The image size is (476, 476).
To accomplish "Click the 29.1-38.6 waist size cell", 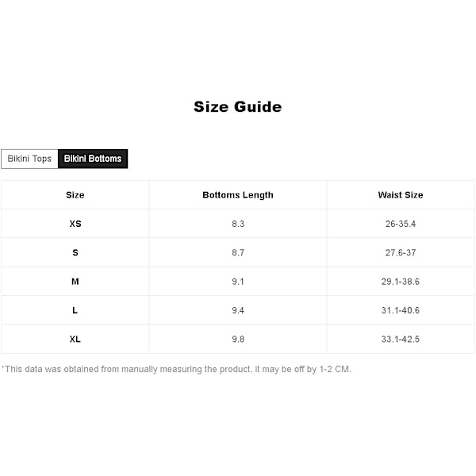I will [x=401, y=282].
